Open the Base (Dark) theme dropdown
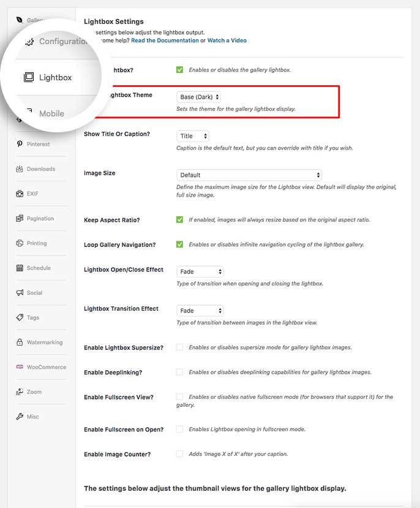This screenshot has width=420, height=508. 199,97
